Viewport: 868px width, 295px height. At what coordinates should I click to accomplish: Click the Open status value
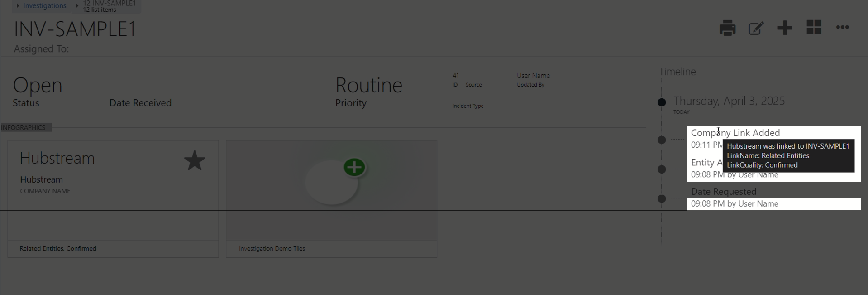(x=38, y=85)
